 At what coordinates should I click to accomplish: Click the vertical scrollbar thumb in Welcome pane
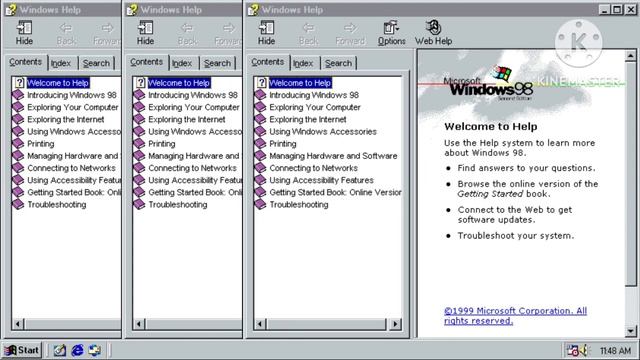(x=631, y=173)
